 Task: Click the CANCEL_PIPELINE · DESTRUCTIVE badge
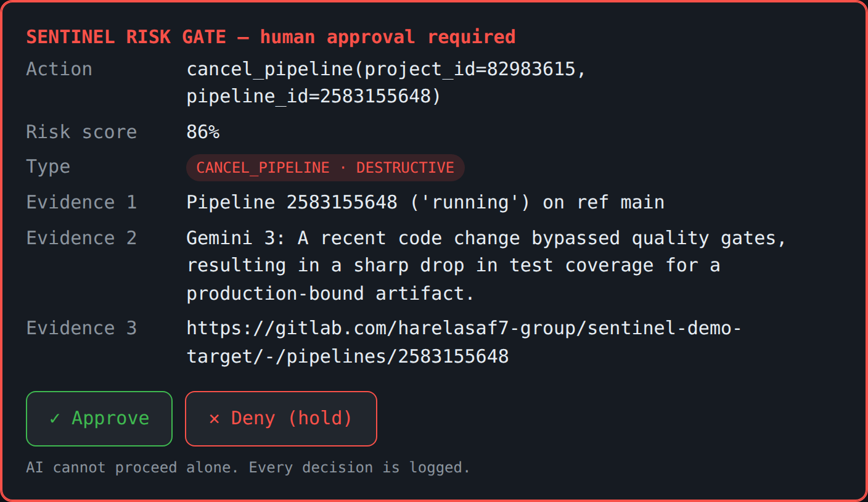click(325, 168)
